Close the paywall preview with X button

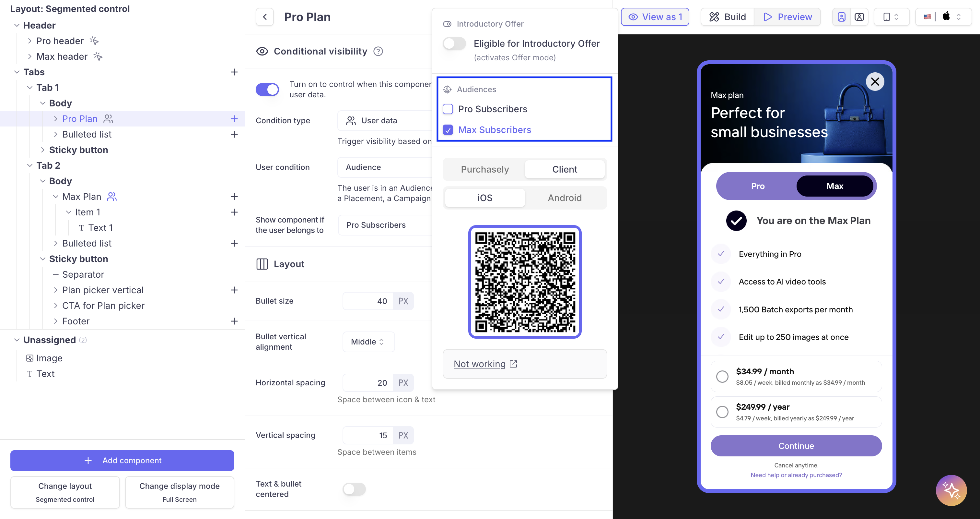(875, 81)
